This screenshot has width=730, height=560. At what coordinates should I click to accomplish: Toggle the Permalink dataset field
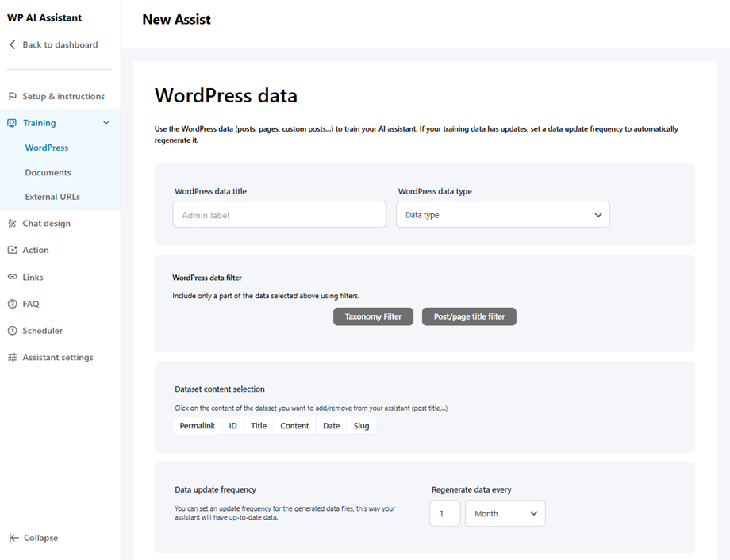pos(197,425)
